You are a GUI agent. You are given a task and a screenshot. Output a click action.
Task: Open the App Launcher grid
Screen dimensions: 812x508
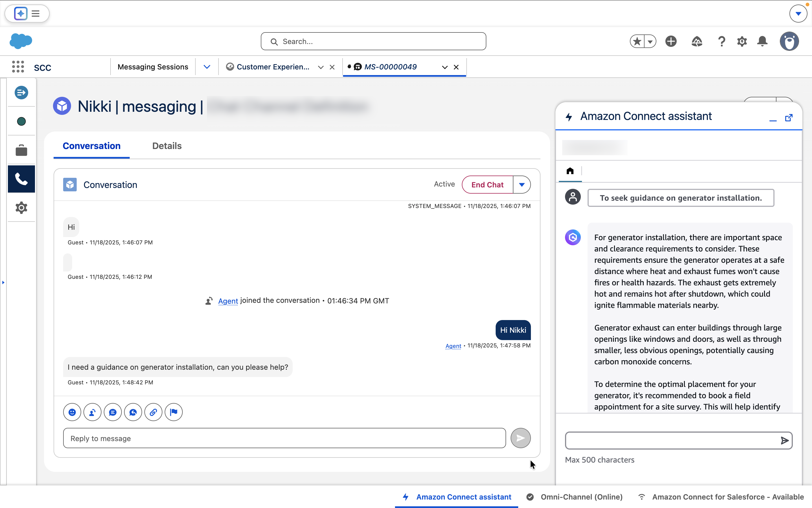pos(18,67)
